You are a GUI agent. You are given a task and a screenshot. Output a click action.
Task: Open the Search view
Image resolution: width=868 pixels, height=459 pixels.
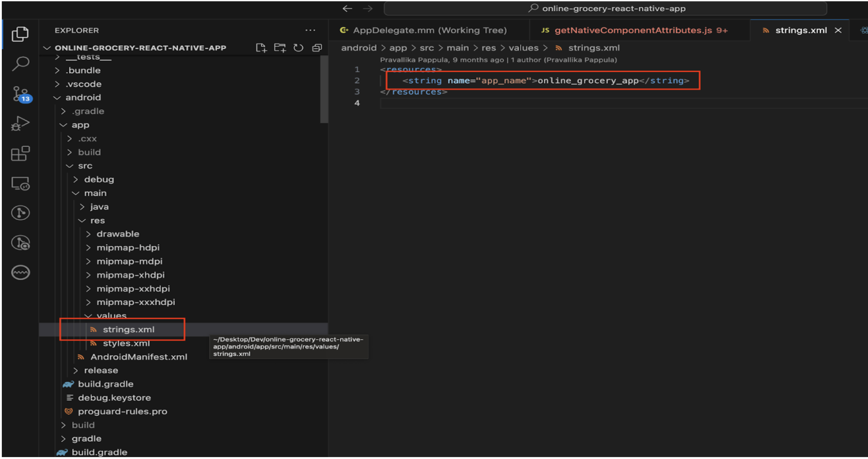[x=20, y=63]
